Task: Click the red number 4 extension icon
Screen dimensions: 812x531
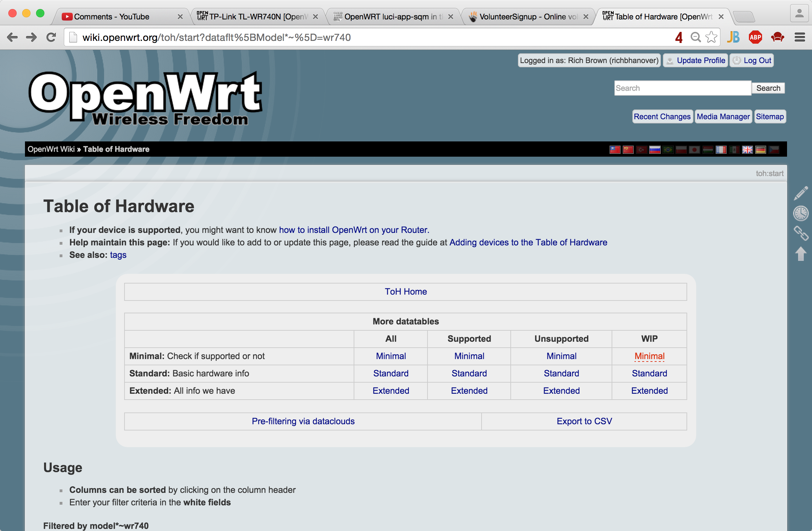Action: 679,37
